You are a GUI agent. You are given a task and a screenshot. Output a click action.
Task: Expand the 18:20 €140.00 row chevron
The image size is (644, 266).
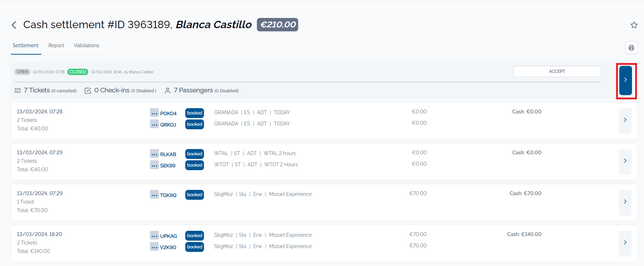pos(625,243)
